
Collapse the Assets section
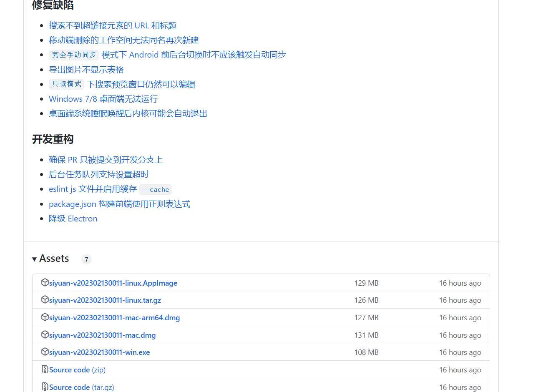click(50, 259)
